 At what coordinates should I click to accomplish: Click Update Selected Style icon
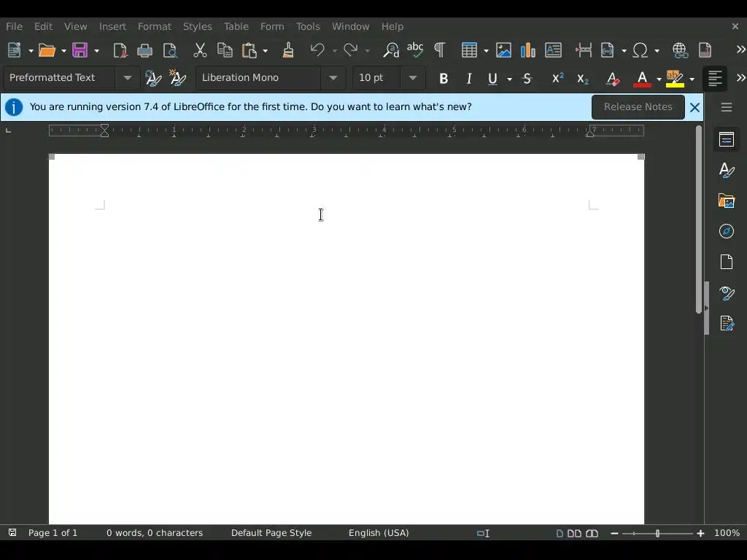153,77
